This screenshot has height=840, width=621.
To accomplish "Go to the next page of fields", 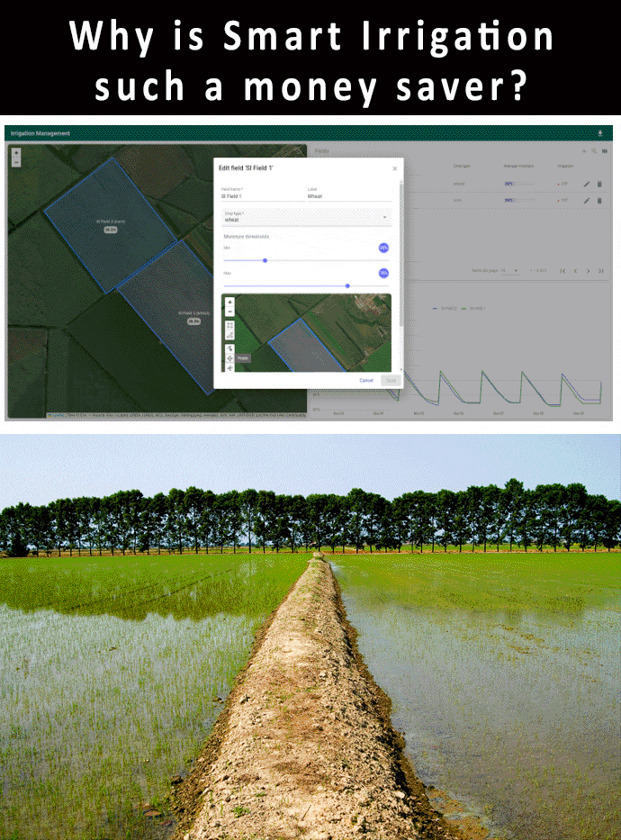I will [x=588, y=270].
